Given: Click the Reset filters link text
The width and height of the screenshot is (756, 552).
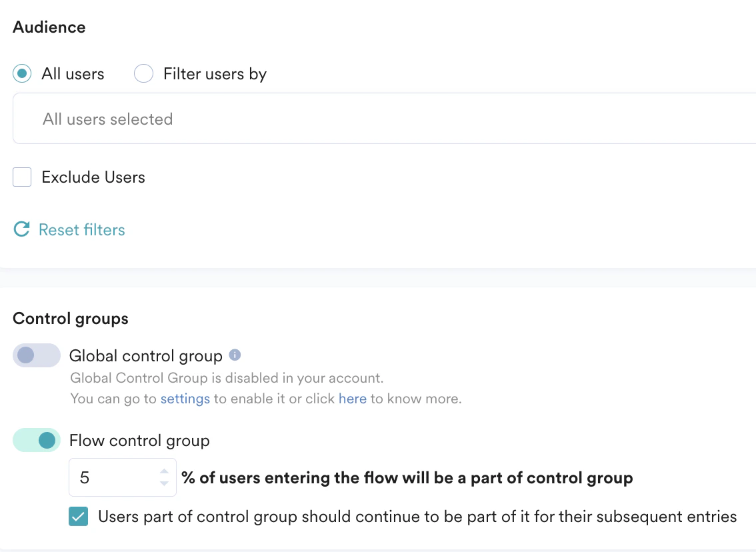Looking at the screenshot, I should [82, 230].
